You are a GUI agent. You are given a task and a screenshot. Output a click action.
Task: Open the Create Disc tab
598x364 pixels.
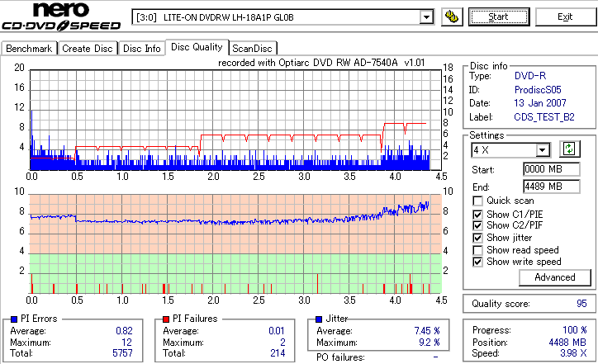[x=88, y=49]
